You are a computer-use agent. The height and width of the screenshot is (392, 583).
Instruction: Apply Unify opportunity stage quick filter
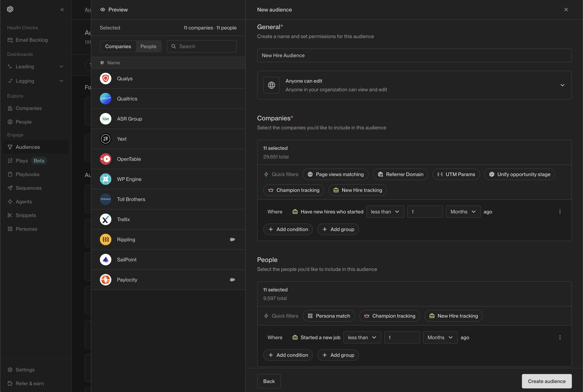click(520, 174)
